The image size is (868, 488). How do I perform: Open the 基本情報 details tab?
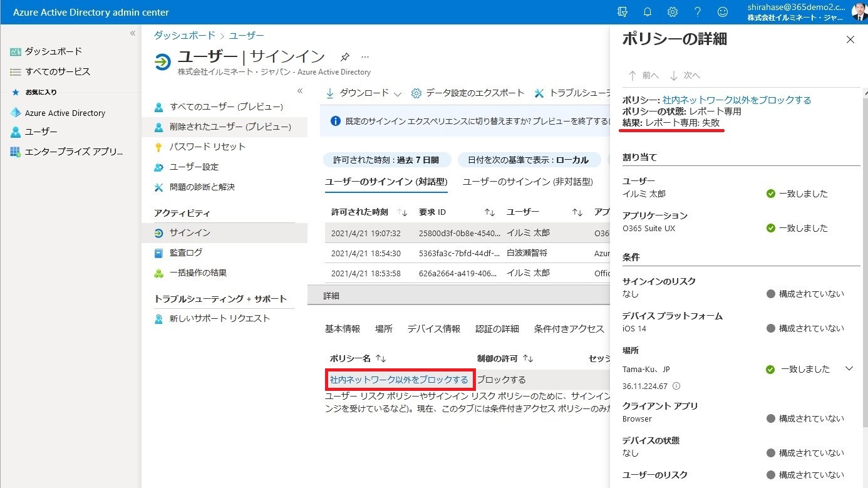pyautogui.click(x=343, y=329)
